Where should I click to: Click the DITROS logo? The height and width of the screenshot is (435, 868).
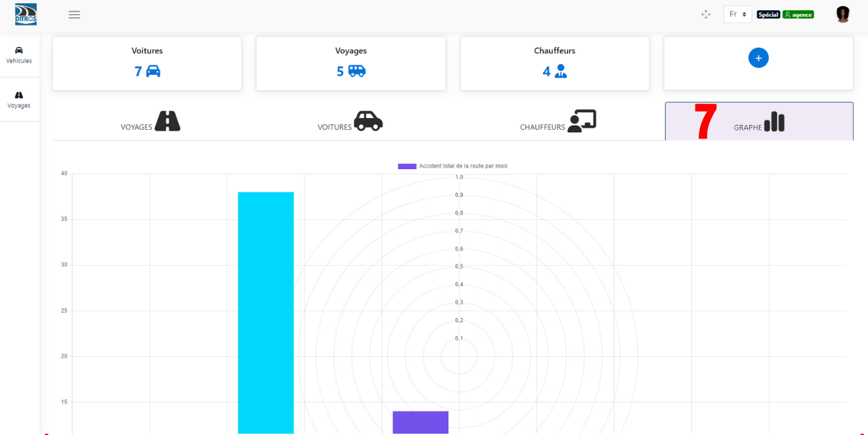[26, 14]
